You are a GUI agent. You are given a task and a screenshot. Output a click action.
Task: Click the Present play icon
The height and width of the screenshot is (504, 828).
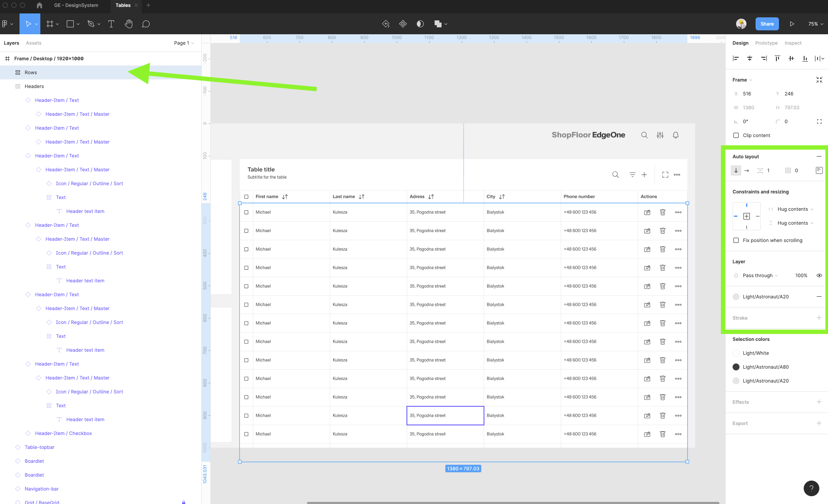[x=792, y=24]
